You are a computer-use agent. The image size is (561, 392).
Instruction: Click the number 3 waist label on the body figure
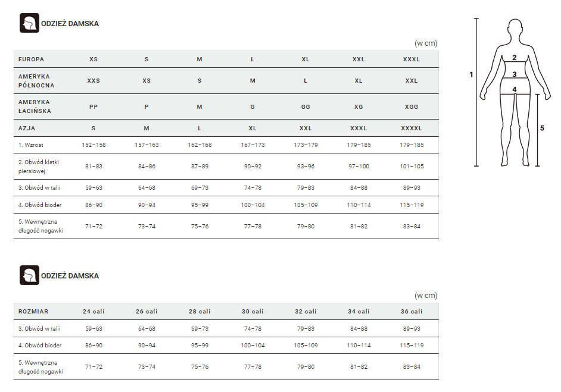pyautogui.click(x=514, y=75)
